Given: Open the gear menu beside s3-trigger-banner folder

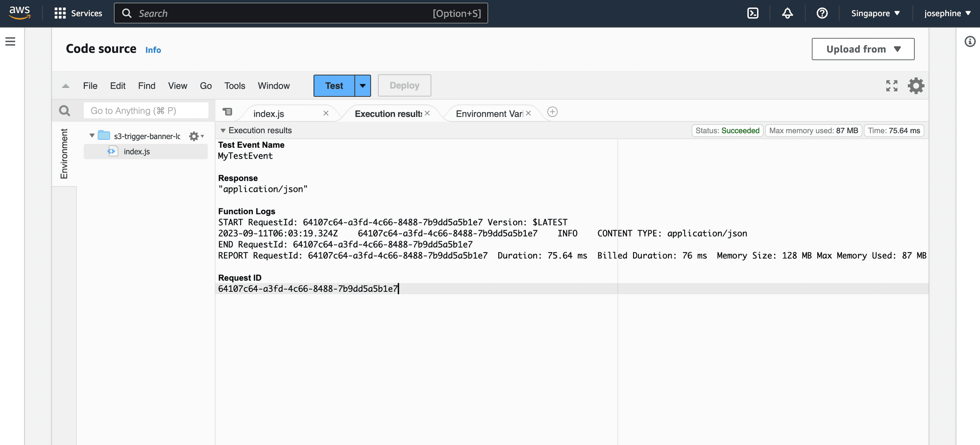Looking at the screenshot, I should [194, 136].
